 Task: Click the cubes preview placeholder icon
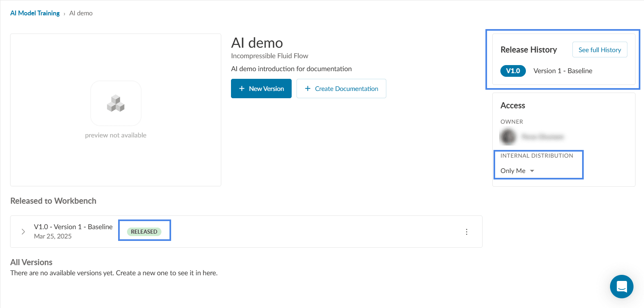116,103
